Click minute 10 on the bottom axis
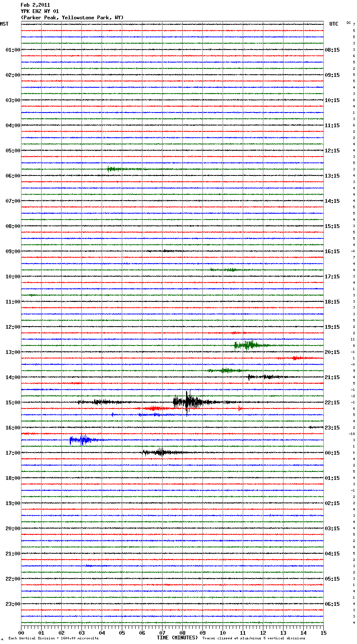 point(223,633)
